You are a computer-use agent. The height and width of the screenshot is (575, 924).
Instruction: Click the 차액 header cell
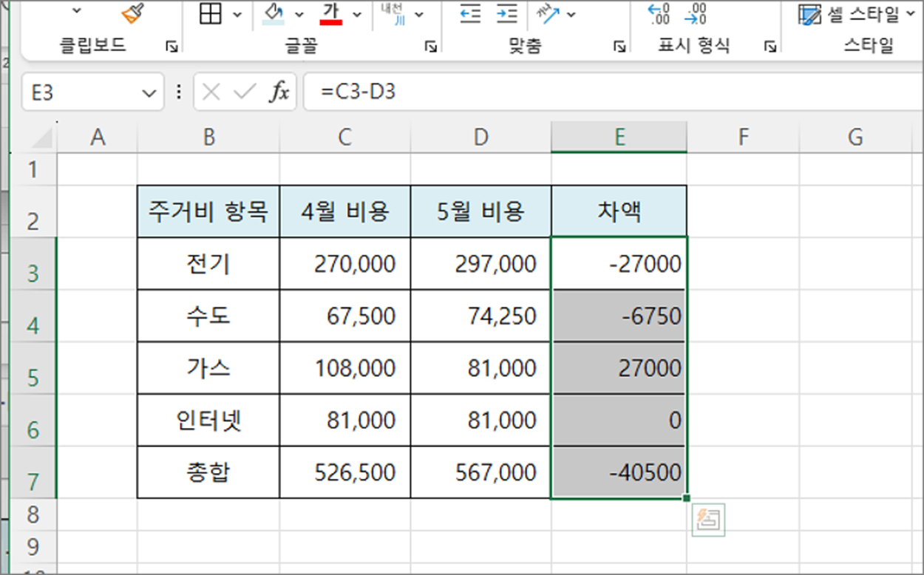click(x=619, y=212)
